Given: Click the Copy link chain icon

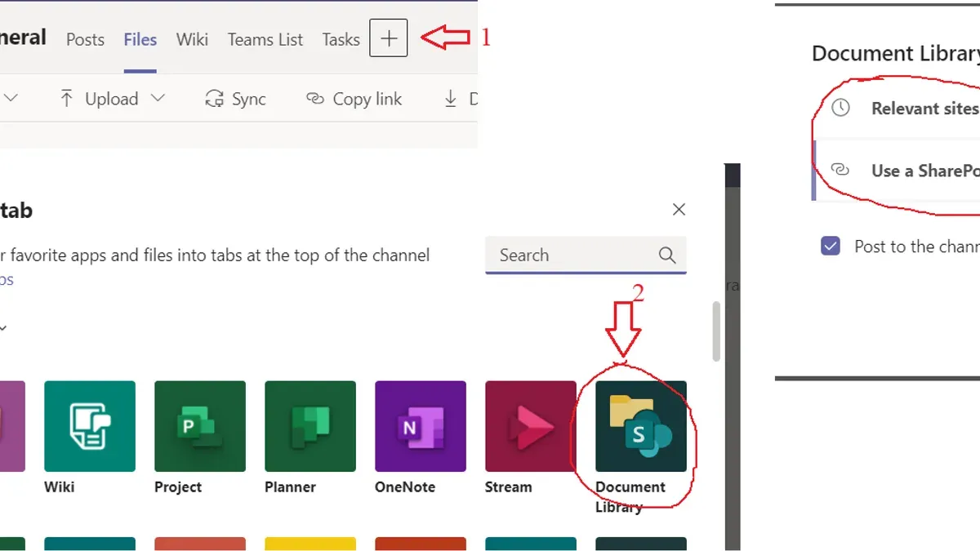Looking at the screenshot, I should [315, 99].
